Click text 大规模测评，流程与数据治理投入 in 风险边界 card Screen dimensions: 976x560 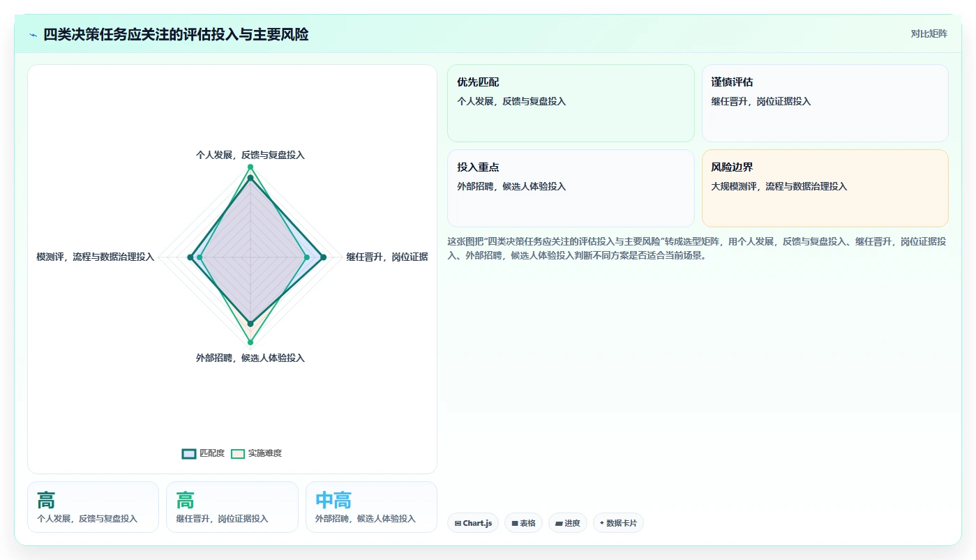pyautogui.click(x=779, y=186)
